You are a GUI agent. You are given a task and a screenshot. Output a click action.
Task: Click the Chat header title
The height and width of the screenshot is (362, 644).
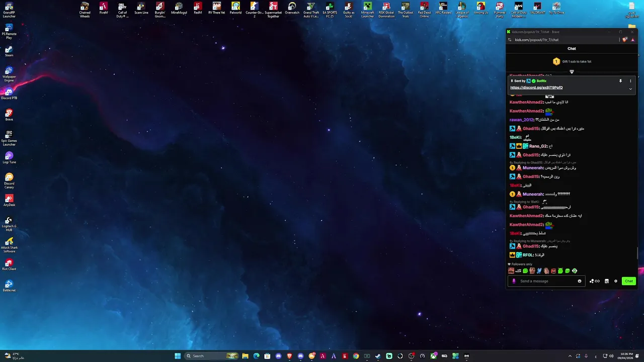[572, 49]
